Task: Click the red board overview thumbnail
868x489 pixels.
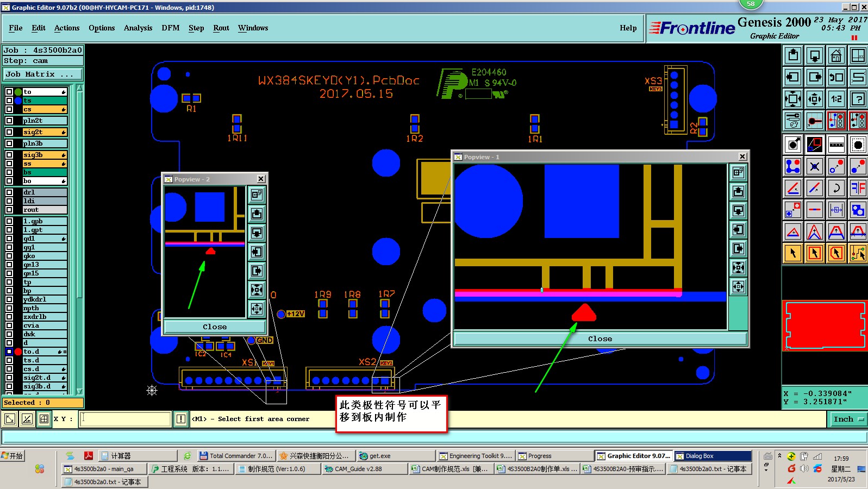Action: [825, 325]
